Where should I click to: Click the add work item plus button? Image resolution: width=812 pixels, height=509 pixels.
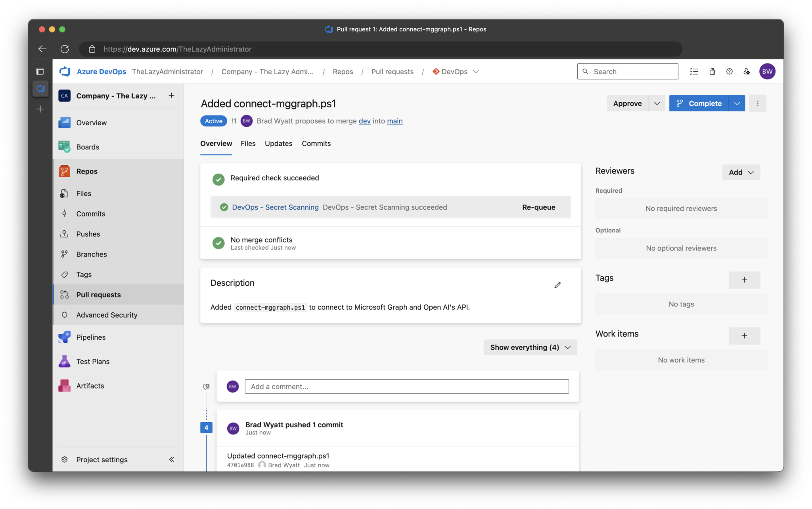[x=745, y=336]
